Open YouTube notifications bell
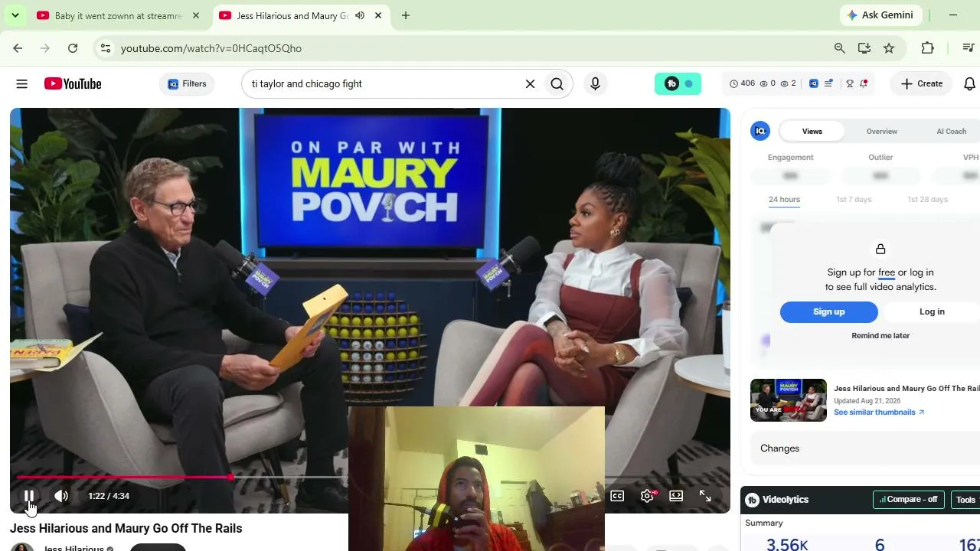Viewport: 980px width, 551px height. pos(969,83)
